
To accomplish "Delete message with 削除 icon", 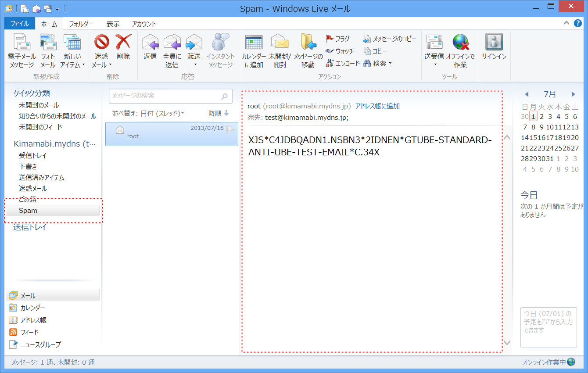I will [123, 47].
